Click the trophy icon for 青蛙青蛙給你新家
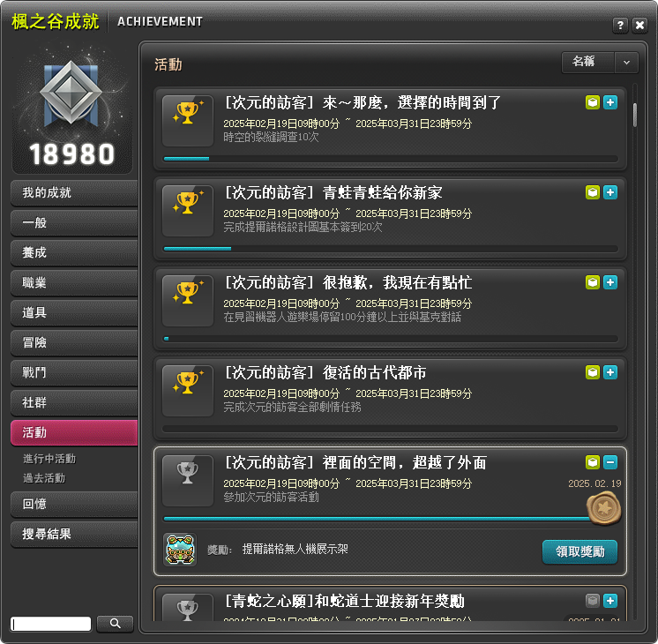The image size is (658, 644). tap(188, 211)
